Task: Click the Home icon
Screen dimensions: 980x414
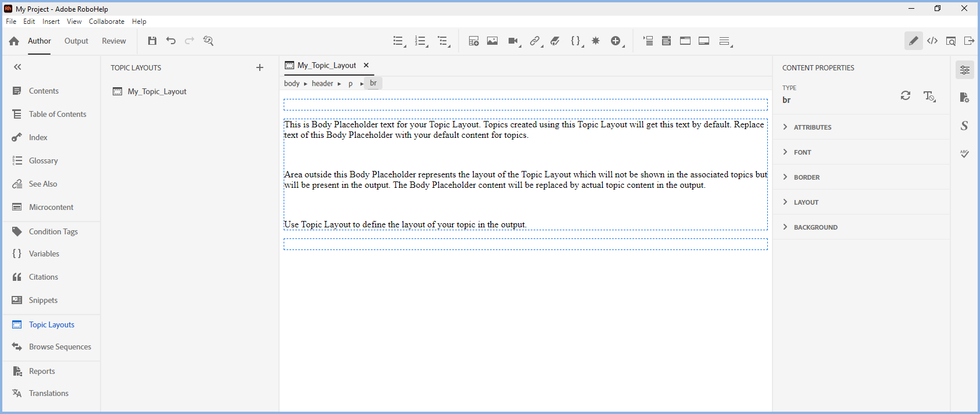Action: (x=14, y=41)
